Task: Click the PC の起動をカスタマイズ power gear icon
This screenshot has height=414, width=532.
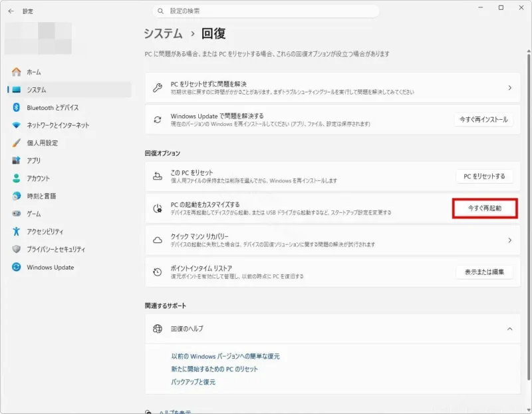Action: tap(158, 208)
